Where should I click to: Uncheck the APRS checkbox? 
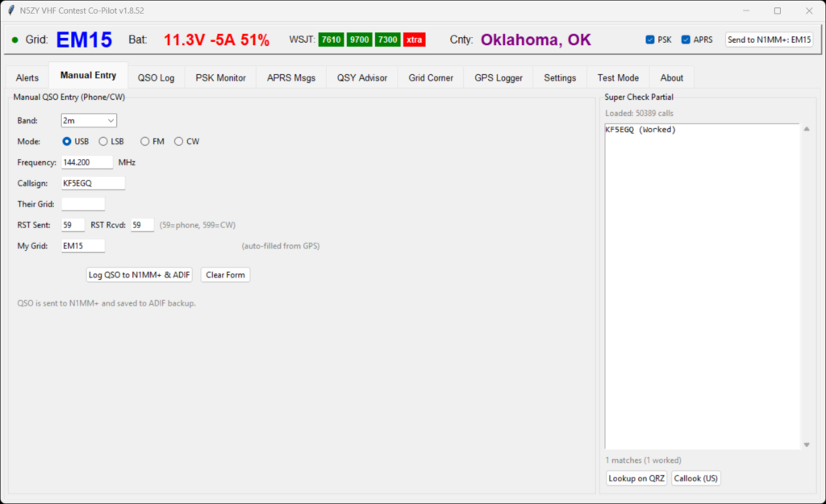point(686,40)
